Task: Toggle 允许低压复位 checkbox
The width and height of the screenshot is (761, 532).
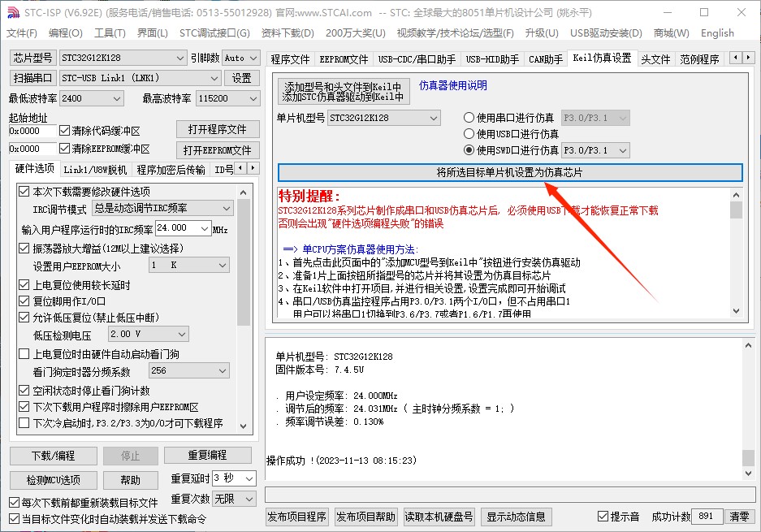Action: coord(24,318)
